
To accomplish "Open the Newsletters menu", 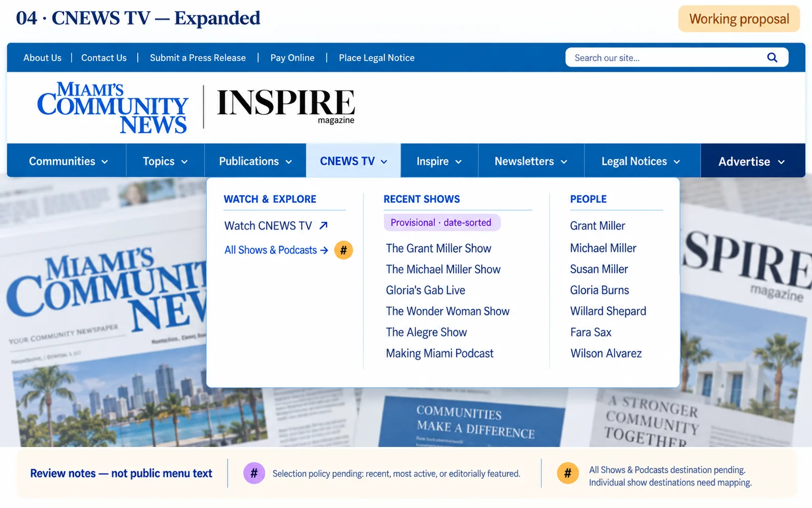I will pos(531,161).
